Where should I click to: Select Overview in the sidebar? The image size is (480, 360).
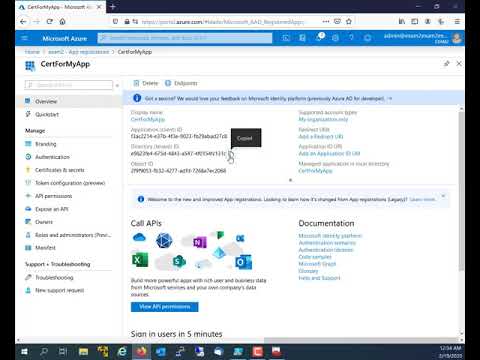click(x=70, y=101)
